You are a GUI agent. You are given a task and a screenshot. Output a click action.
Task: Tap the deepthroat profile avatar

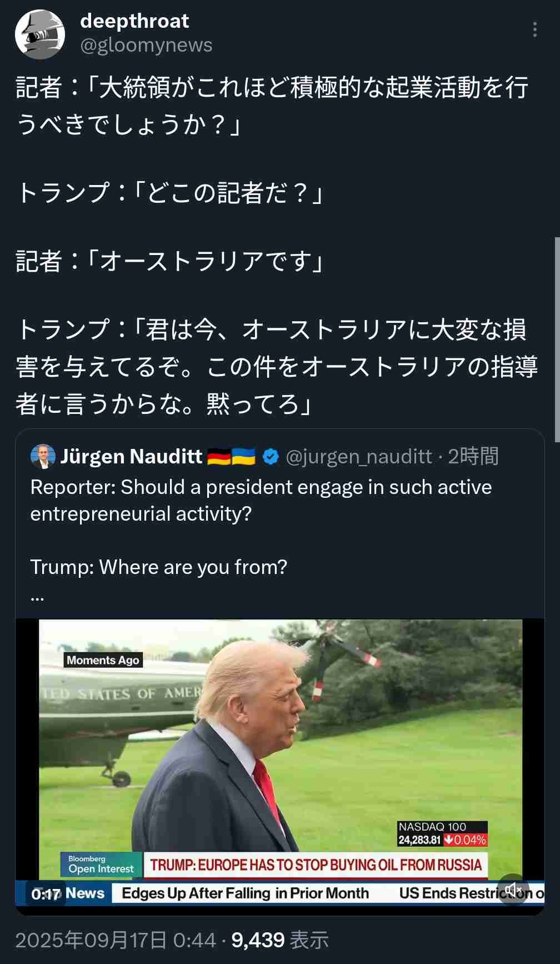39,34
